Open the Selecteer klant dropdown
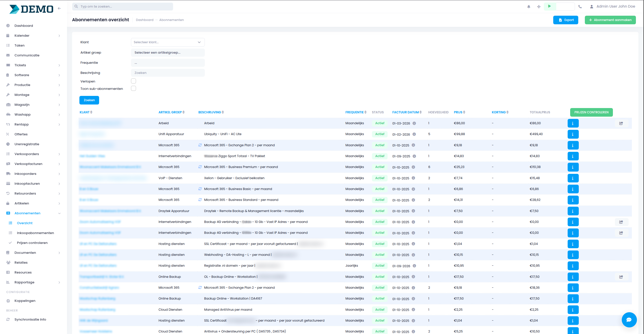Screen dimensions: 644x334 168,42
